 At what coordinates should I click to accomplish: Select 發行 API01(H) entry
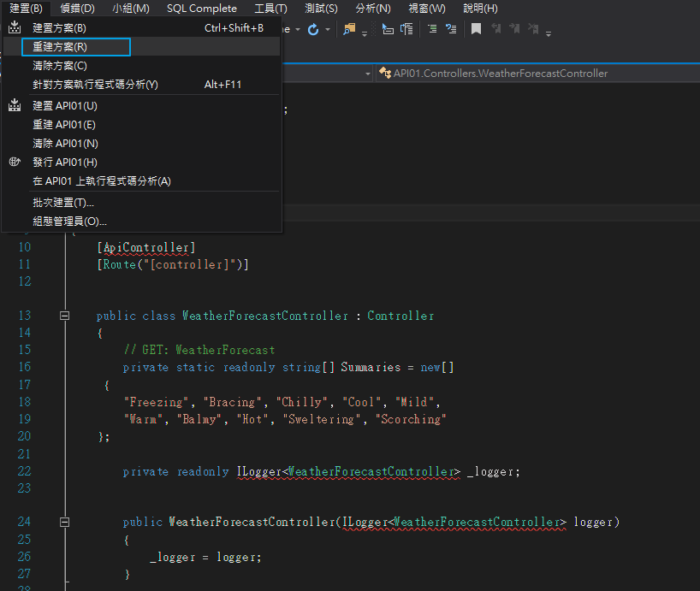[x=141, y=162]
